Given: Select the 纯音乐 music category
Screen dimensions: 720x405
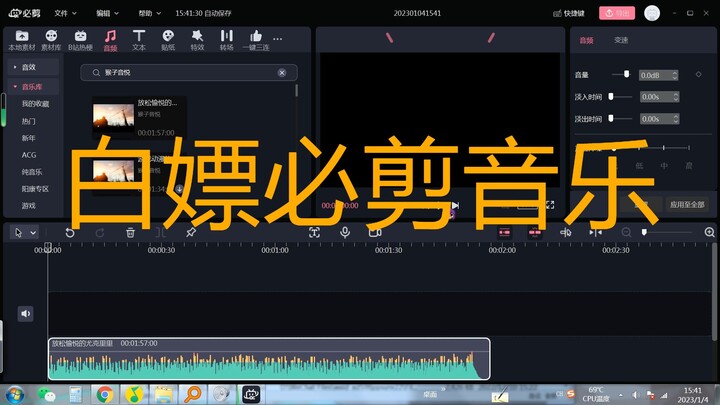Looking at the screenshot, I should click(x=32, y=172).
